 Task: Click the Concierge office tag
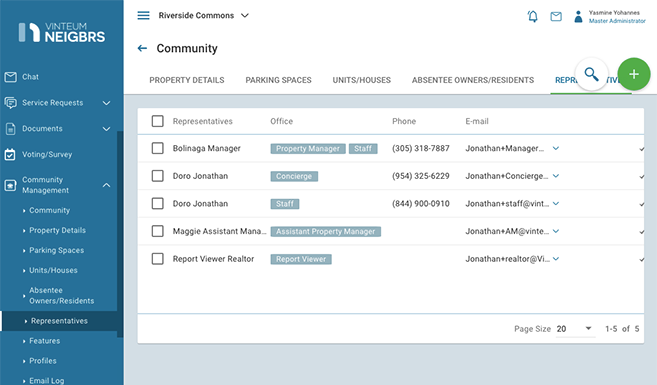coord(294,176)
